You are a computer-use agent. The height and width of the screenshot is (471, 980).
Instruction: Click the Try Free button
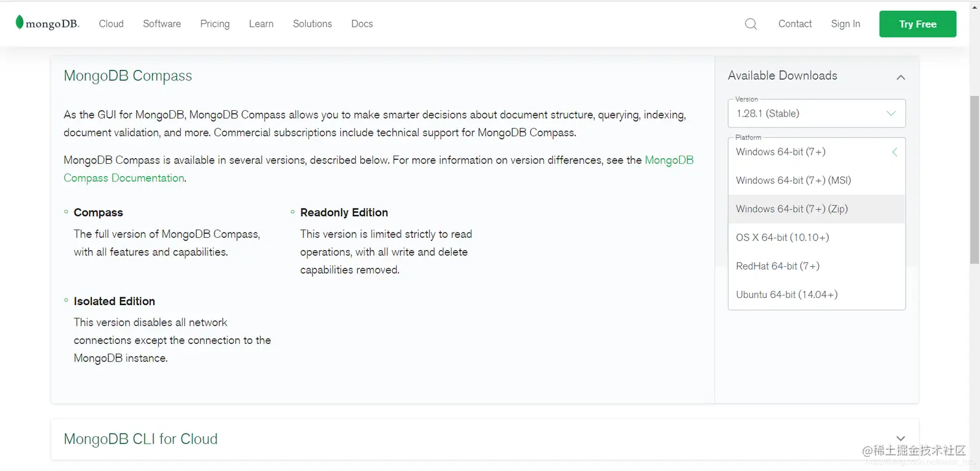click(918, 24)
